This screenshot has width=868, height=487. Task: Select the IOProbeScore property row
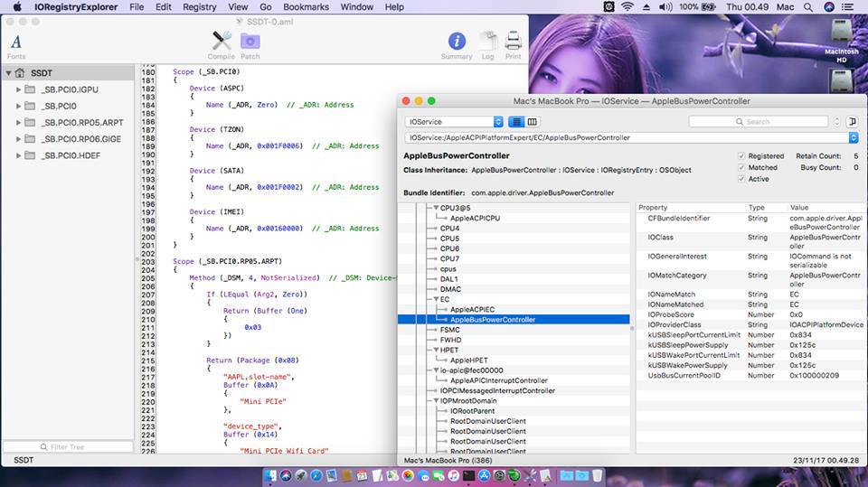pos(750,314)
